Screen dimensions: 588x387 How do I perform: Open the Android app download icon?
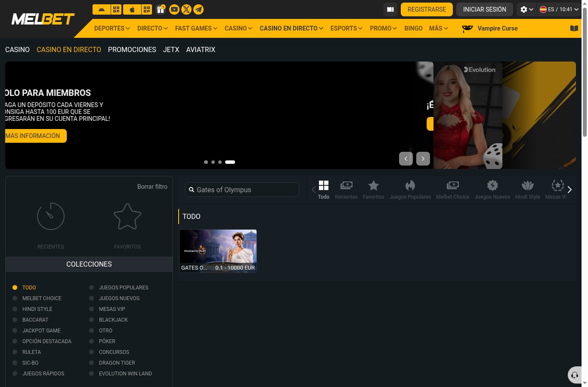(x=102, y=9)
